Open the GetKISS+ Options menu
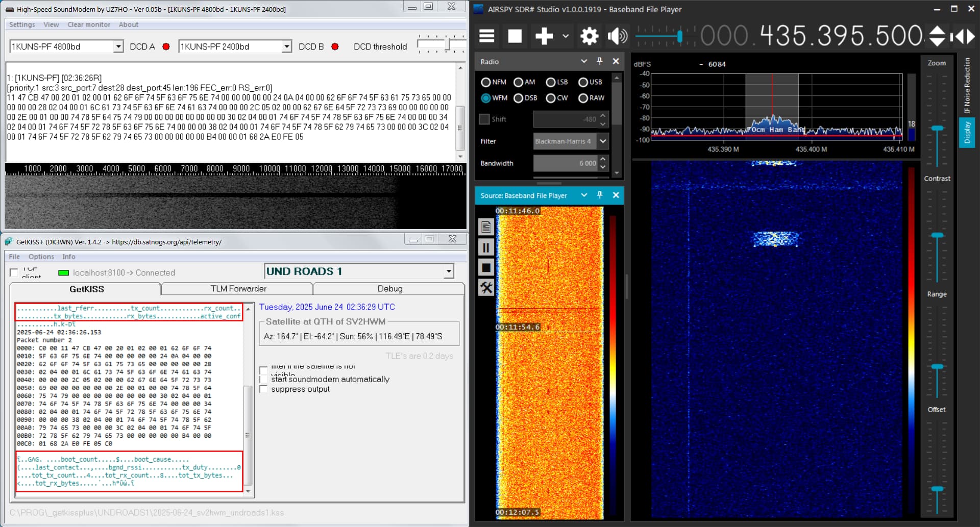 tap(41, 257)
